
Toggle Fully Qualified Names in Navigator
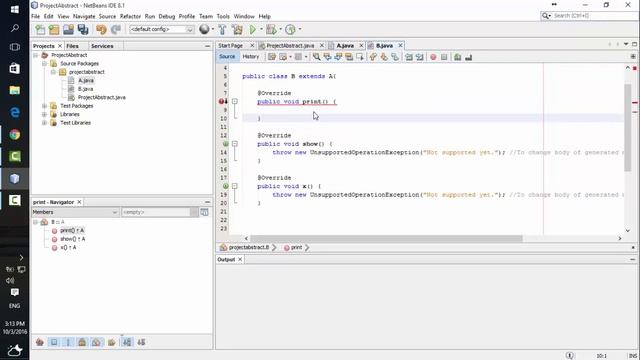(x=111, y=342)
